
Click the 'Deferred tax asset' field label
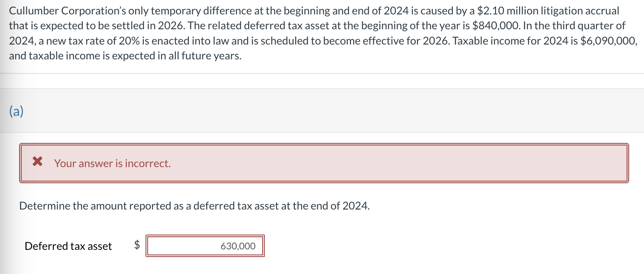click(68, 246)
